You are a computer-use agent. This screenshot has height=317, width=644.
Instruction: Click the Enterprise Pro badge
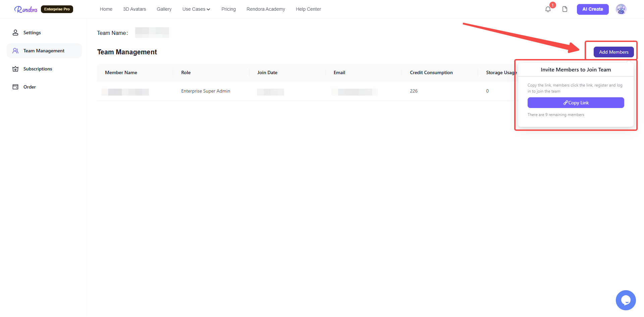point(57,9)
